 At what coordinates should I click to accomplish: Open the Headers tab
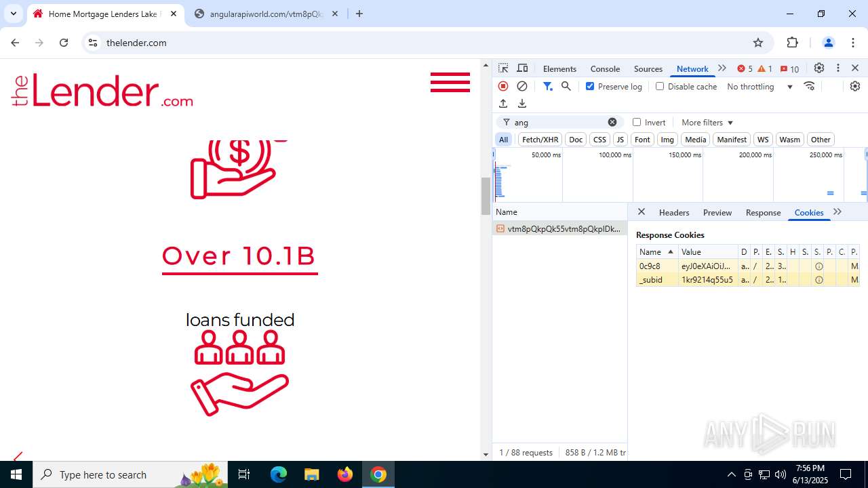pos(674,212)
